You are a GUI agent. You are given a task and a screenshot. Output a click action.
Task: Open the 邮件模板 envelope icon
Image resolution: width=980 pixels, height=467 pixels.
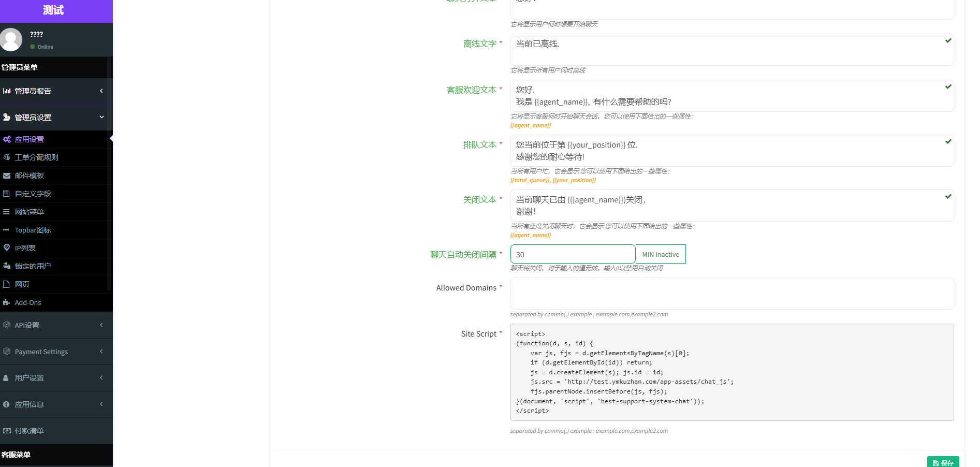(7, 176)
